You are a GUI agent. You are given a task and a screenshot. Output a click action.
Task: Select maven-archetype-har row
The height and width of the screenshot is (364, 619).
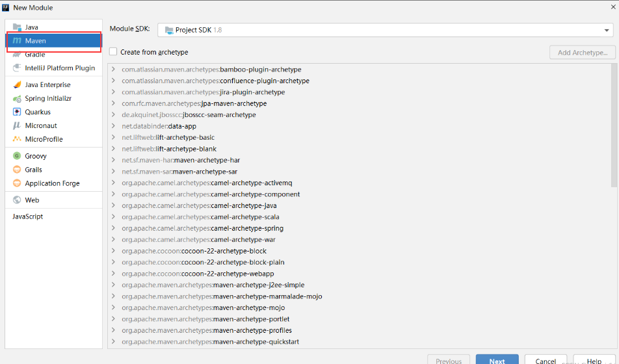[x=359, y=160]
